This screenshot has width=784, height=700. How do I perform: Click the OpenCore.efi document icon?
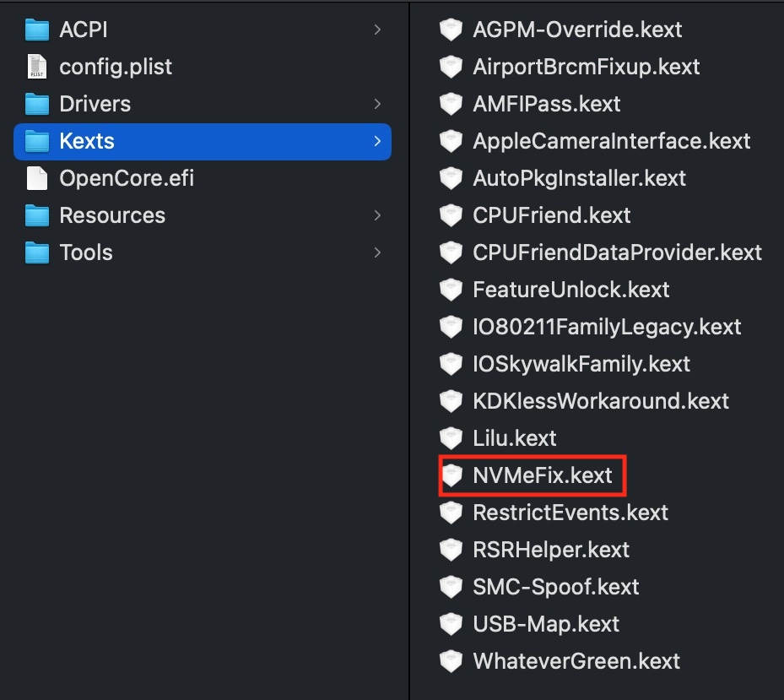(37, 178)
